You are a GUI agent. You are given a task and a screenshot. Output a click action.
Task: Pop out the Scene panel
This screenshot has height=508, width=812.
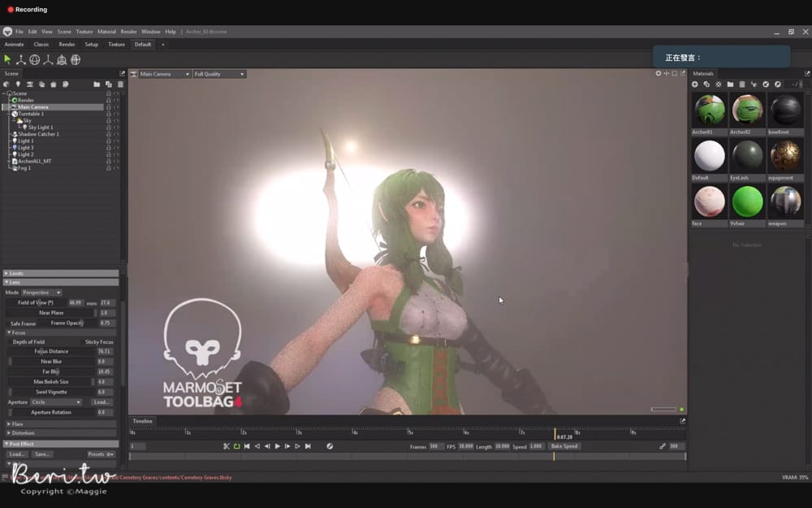click(123, 74)
